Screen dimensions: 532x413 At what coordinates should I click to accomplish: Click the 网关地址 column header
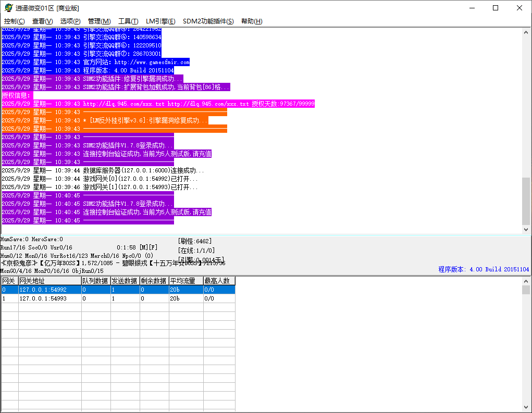pyautogui.click(x=50, y=281)
